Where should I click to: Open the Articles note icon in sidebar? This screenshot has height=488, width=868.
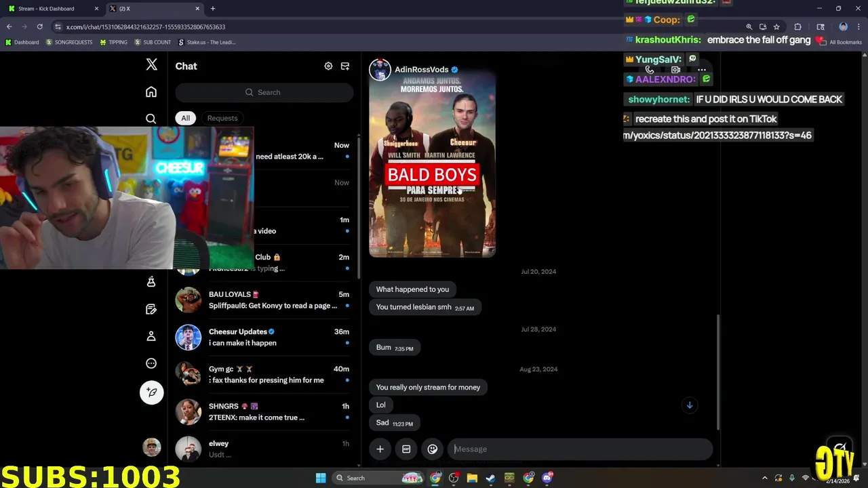151,309
